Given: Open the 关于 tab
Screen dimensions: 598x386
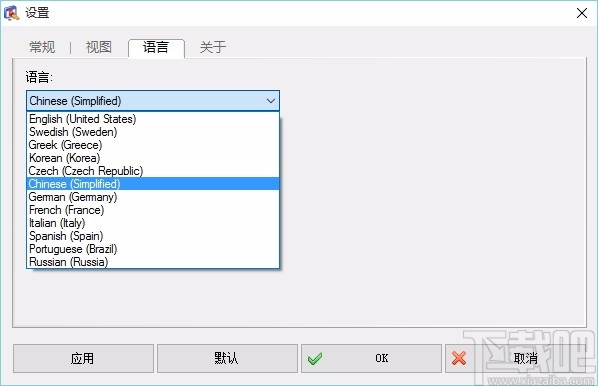Looking at the screenshot, I should tap(213, 47).
